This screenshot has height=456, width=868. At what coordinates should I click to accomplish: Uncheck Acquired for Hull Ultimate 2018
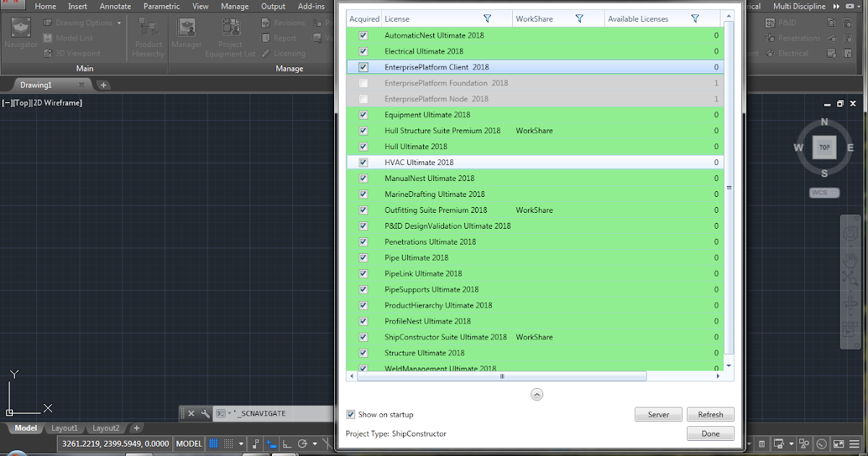click(x=362, y=146)
